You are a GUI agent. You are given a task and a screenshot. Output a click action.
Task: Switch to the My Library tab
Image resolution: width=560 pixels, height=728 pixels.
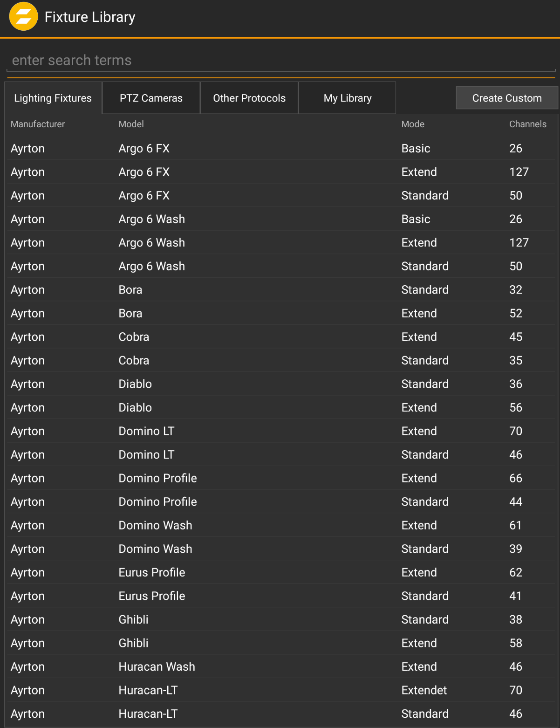(x=348, y=98)
